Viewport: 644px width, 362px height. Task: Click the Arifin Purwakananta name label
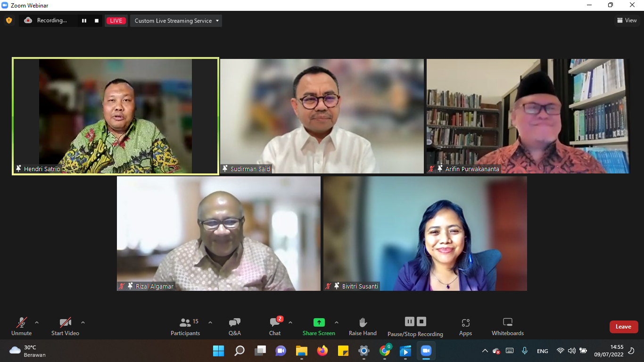tap(472, 169)
